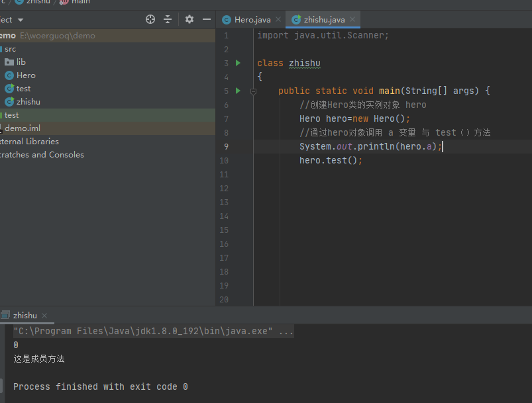Open project panel settings gear
Screen dimensions: 532x403
point(189,19)
